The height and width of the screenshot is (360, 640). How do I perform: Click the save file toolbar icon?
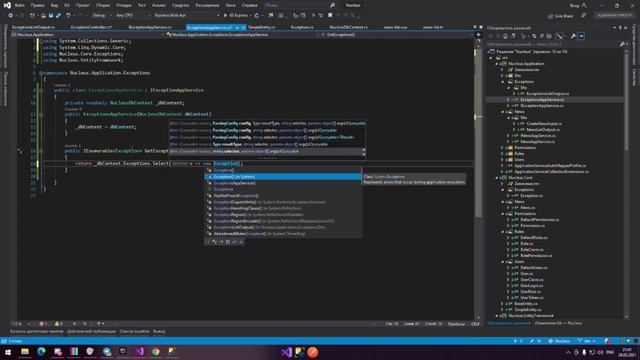tap(51, 16)
